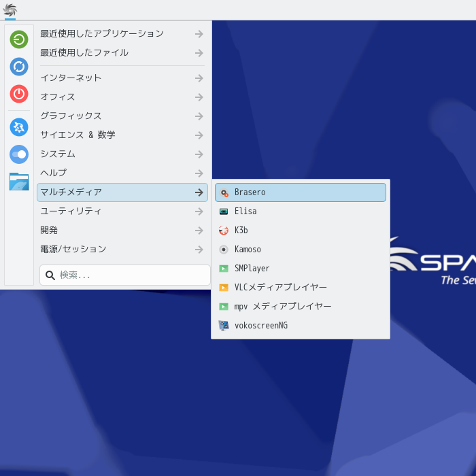This screenshot has height=476, width=476.
Task: Open the サイエンス & 数学 category
Action: [x=122, y=135]
